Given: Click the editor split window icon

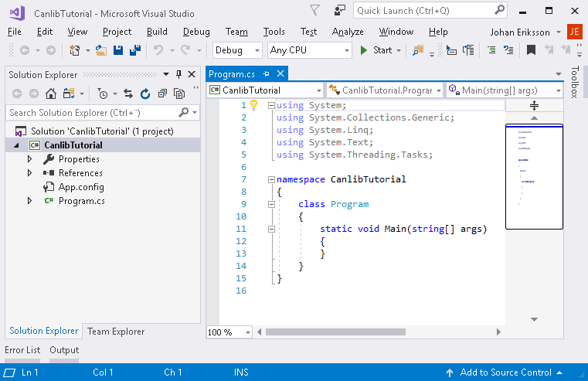Looking at the screenshot, I should point(534,106).
